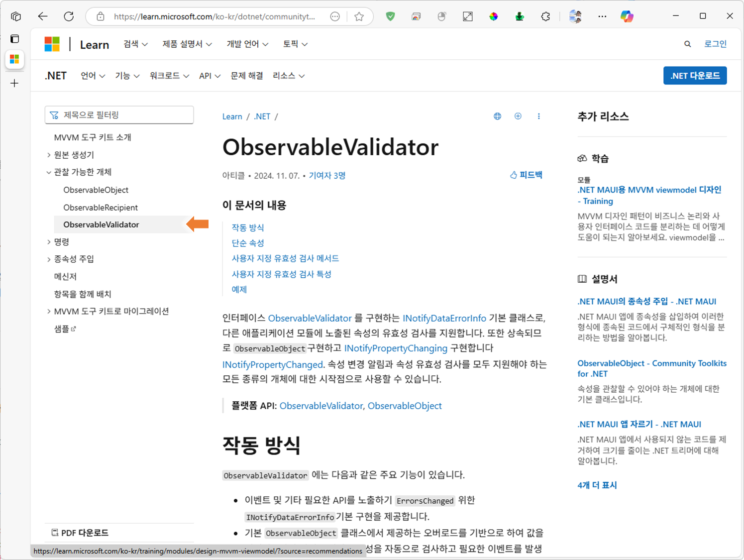
Task: Jump to 예제 section link
Action: click(x=239, y=289)
